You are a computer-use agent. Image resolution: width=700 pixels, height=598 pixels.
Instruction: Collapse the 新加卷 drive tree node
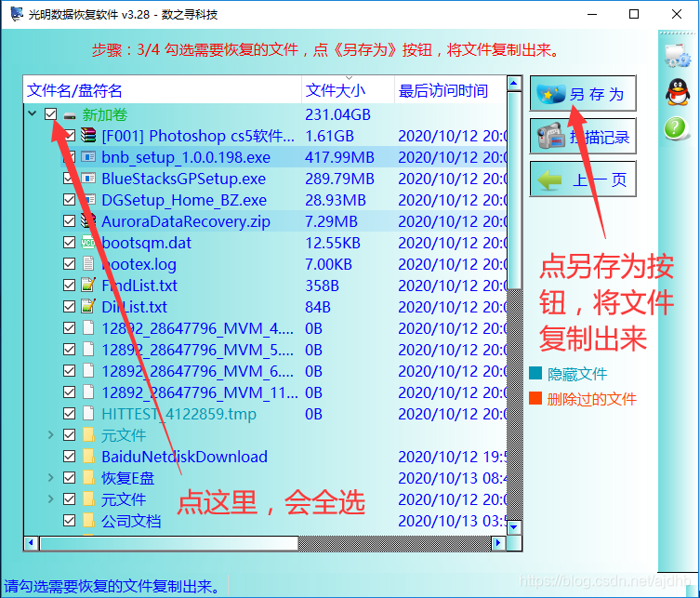(x=33, y=113)
